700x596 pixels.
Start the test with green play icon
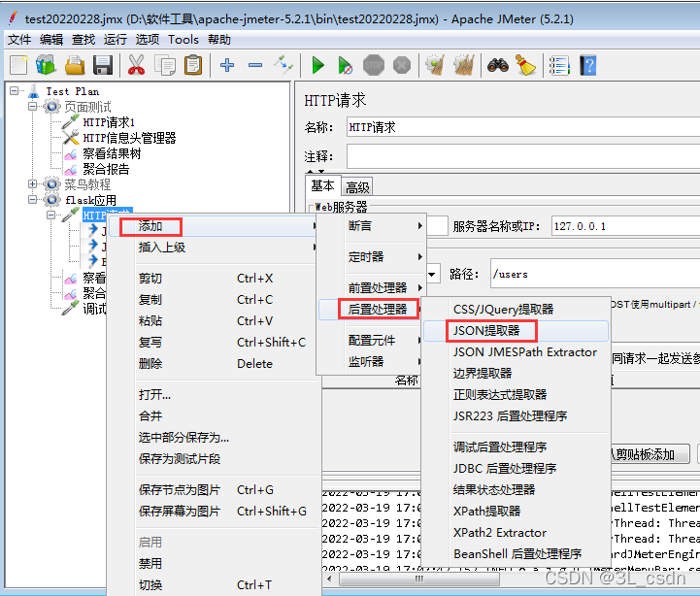pyautogui.click(x=317, y=65)
